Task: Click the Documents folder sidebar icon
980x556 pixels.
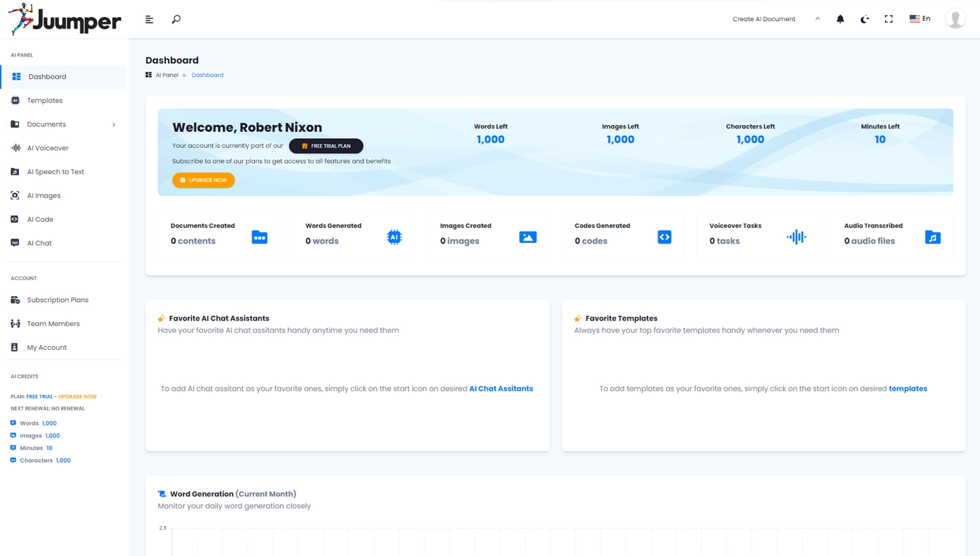Action: (15, 125)
